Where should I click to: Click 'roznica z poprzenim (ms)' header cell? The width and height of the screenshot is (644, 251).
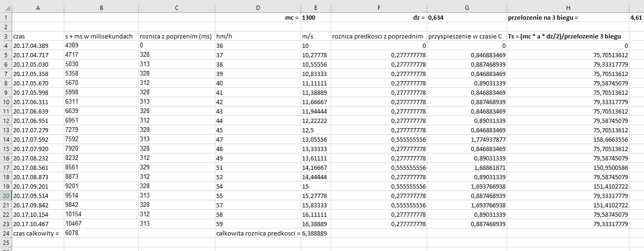pos(177,36)
